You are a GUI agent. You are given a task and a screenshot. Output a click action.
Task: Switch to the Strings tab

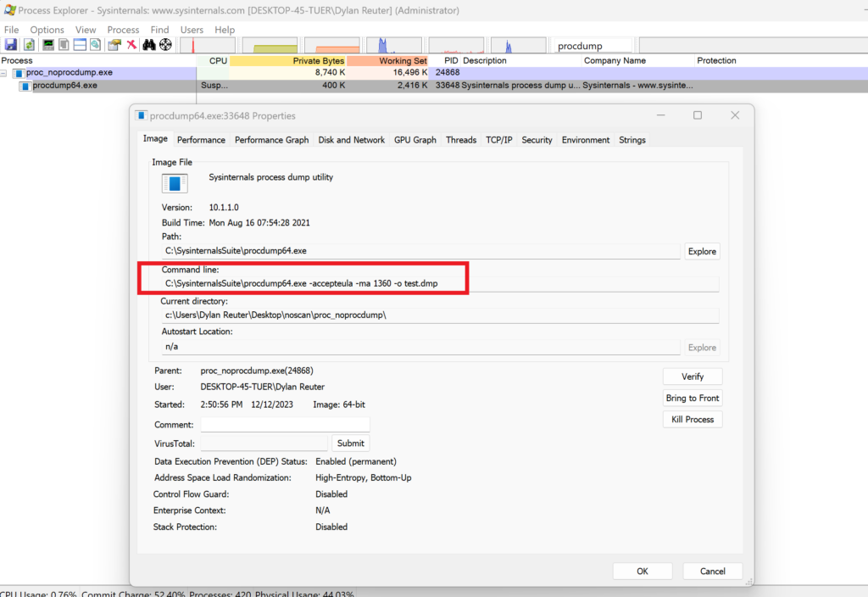(x=632, y=140)
